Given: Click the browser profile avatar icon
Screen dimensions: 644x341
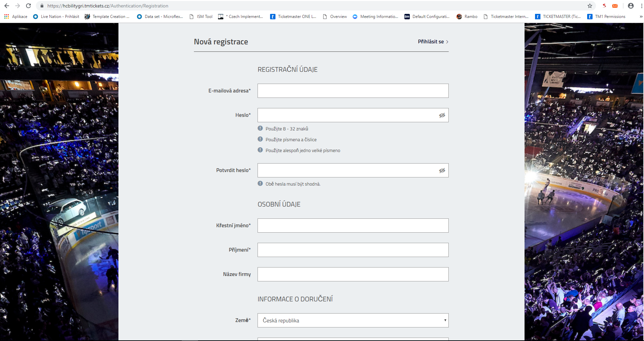Looking at the screenshot, I should click(631, 6).
